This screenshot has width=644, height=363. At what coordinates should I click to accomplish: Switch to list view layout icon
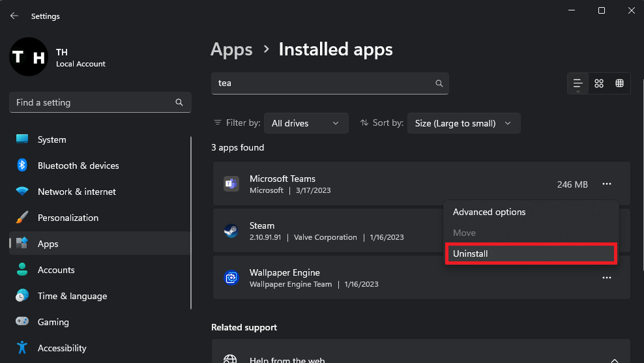(x=578, y=83)
